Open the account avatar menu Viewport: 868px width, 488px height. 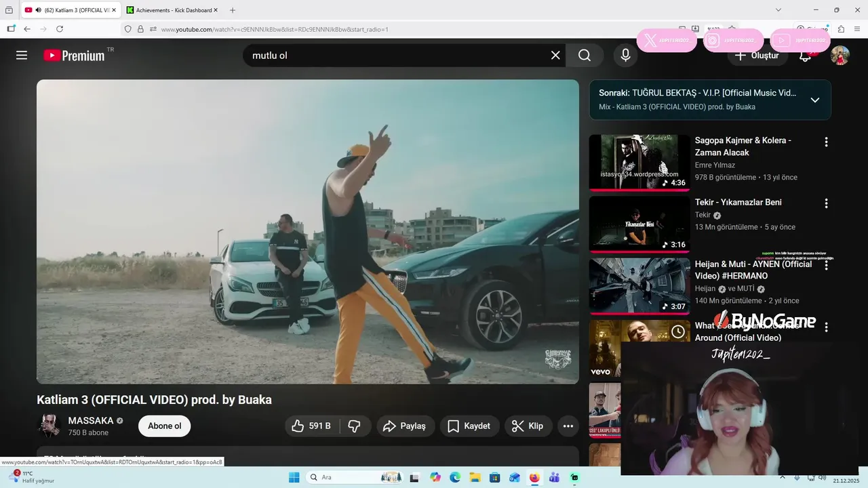coord(840,56)
